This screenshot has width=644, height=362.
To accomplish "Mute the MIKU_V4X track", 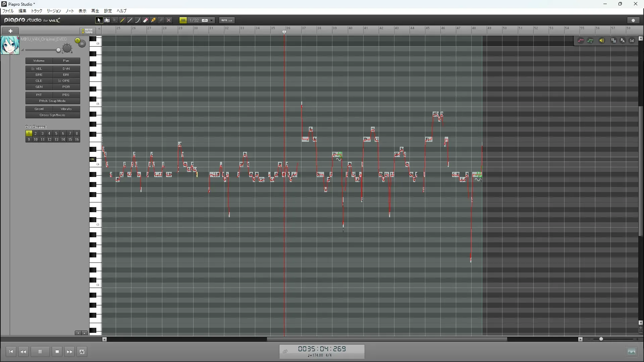I will [82, 44].
